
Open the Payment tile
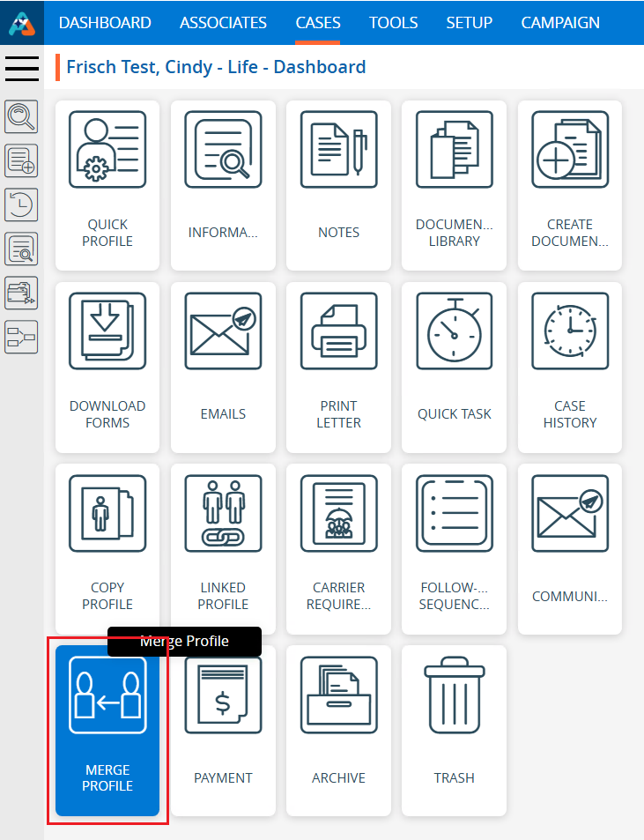[x=223, y=731]
